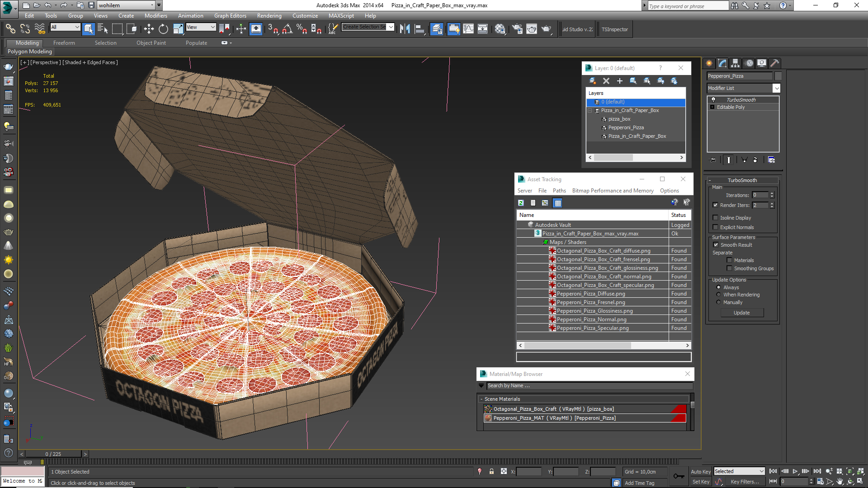Open the Hierarchy command panel tab
The image size is (868, 488).
[x=735, y=63]
